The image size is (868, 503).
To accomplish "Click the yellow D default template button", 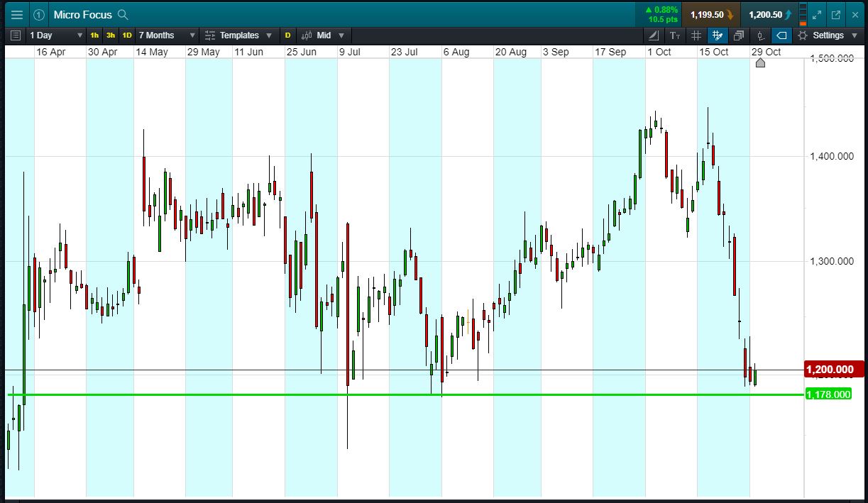I will 287,35.
